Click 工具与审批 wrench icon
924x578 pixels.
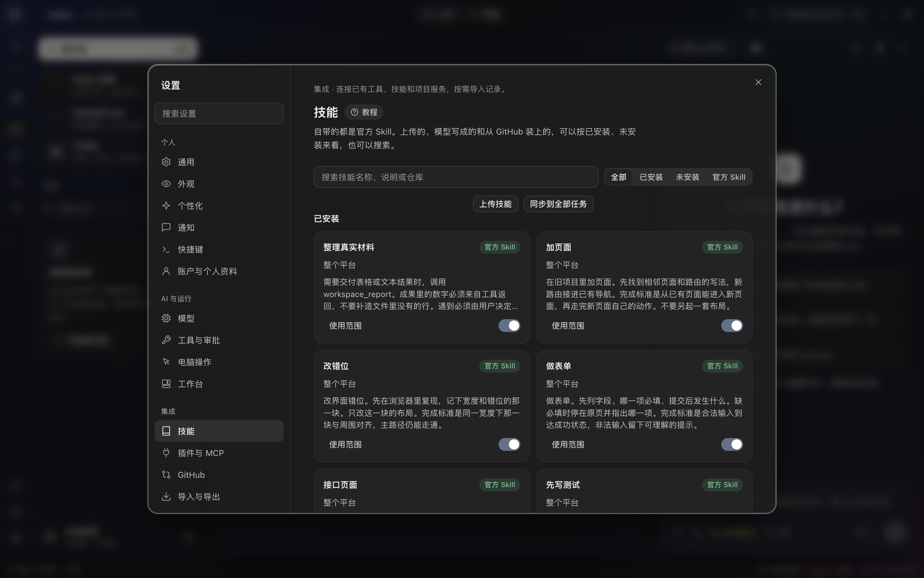pos(166,340)
